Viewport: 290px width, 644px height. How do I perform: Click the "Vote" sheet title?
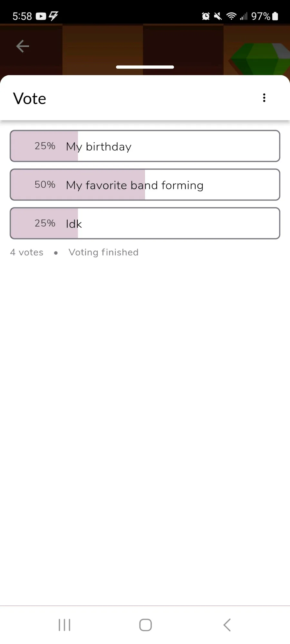coord(30,99)
